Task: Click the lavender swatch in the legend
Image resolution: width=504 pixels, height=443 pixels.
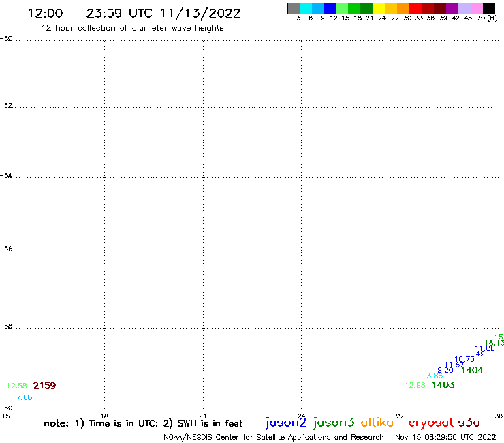Action: pyautogui.click(x=464, y=8)
